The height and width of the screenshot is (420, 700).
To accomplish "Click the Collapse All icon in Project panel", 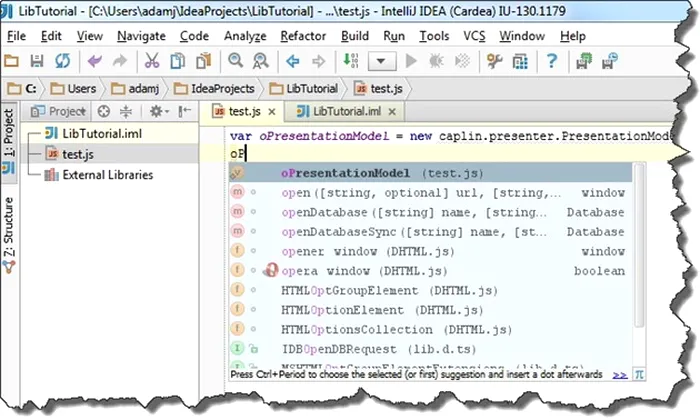I will coord(126,111).
